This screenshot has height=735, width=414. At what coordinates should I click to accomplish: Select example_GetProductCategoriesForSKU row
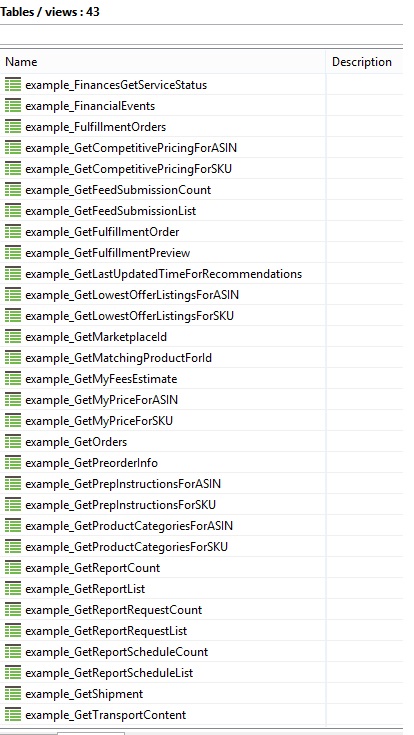click(x=163, y=547)
